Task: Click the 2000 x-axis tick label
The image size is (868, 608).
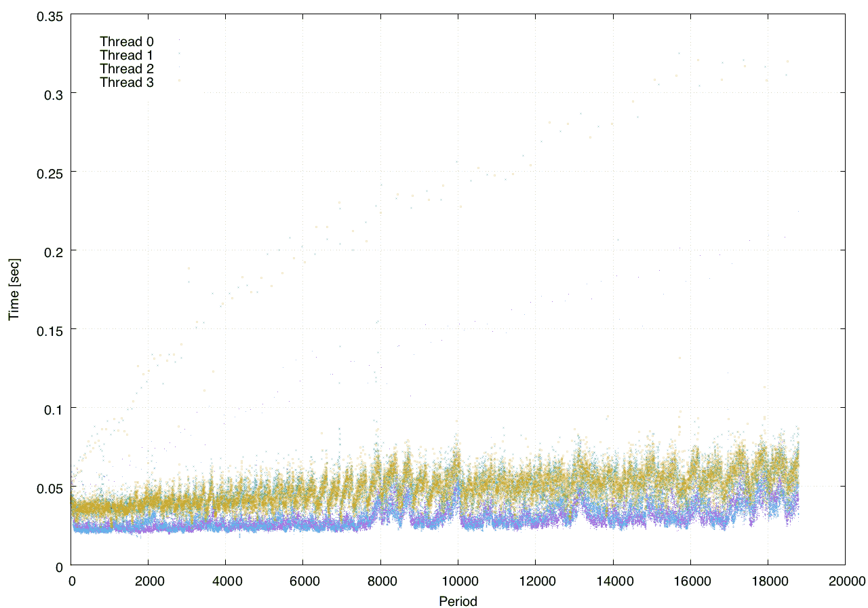Action: (x=149, y=581)
